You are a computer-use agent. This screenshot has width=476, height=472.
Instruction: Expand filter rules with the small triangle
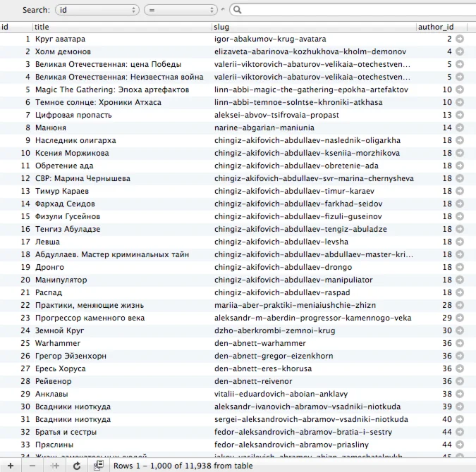tap(224, 10)
